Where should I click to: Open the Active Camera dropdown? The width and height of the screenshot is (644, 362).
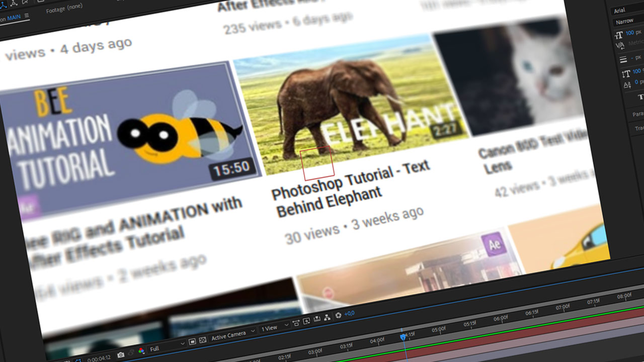(232, 334)
